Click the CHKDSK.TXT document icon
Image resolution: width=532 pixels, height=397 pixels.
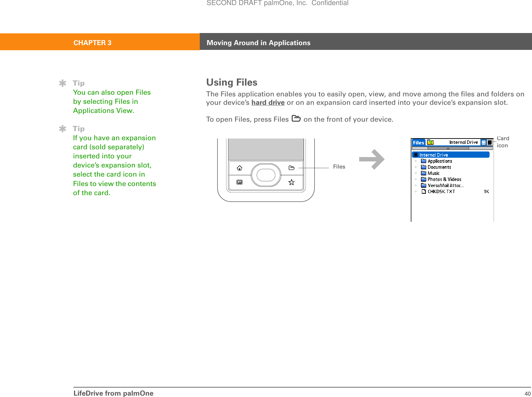[x=424, y=191]
